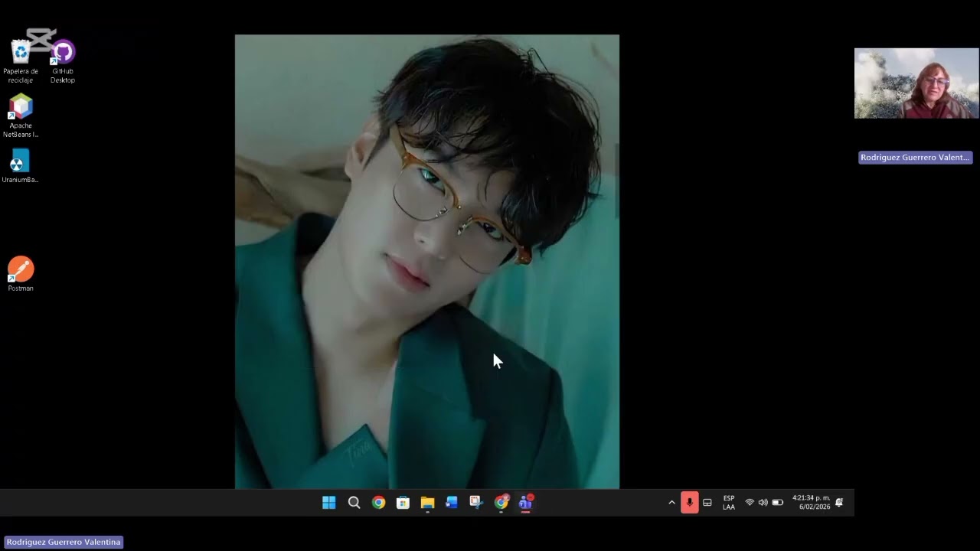This screenshot has width=980, height=551.
Task: Open the notifications bell
Action: click(x=839, y=503)
